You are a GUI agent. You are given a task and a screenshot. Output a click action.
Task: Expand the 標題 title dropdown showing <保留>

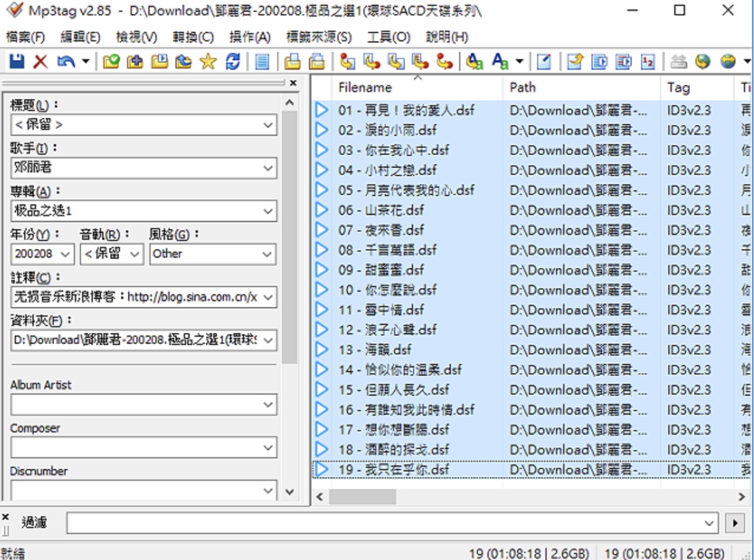click(268, 125)
